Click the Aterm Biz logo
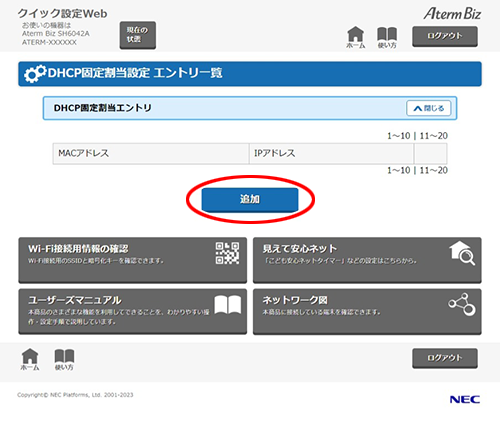500x446 pixels. click(x=452, y=14)
